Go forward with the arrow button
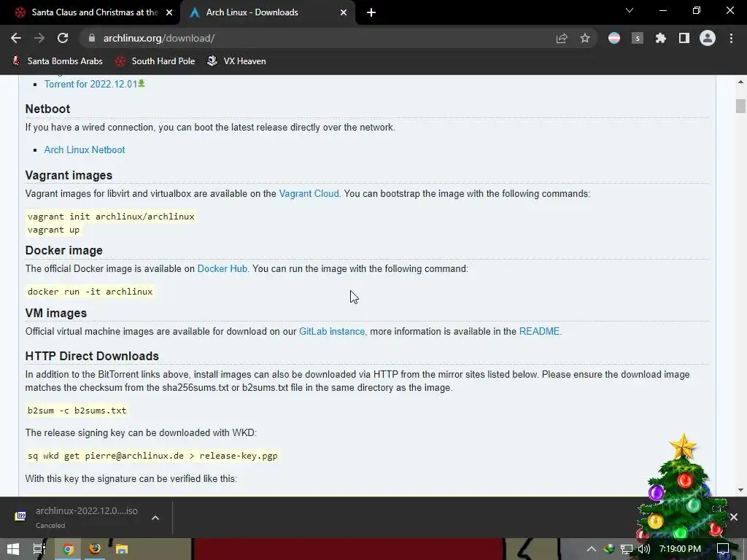The height and width of the screenshot is (560, 747). coord(39,38)
